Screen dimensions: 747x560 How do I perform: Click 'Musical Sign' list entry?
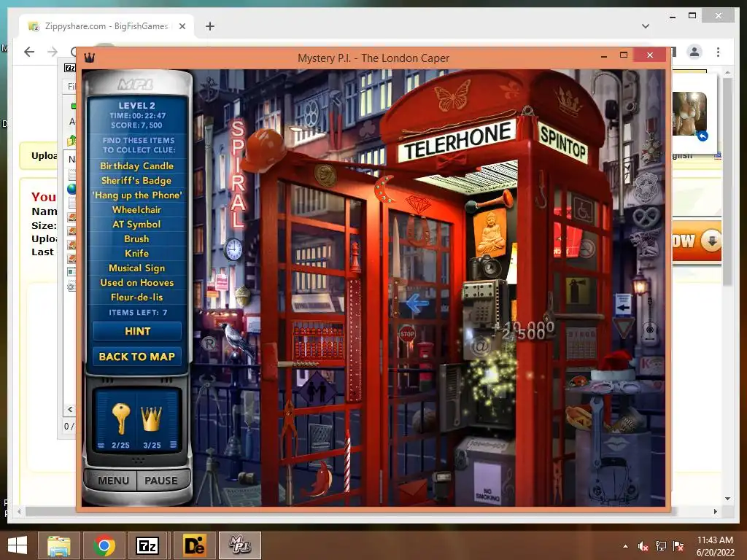[136, 268]
